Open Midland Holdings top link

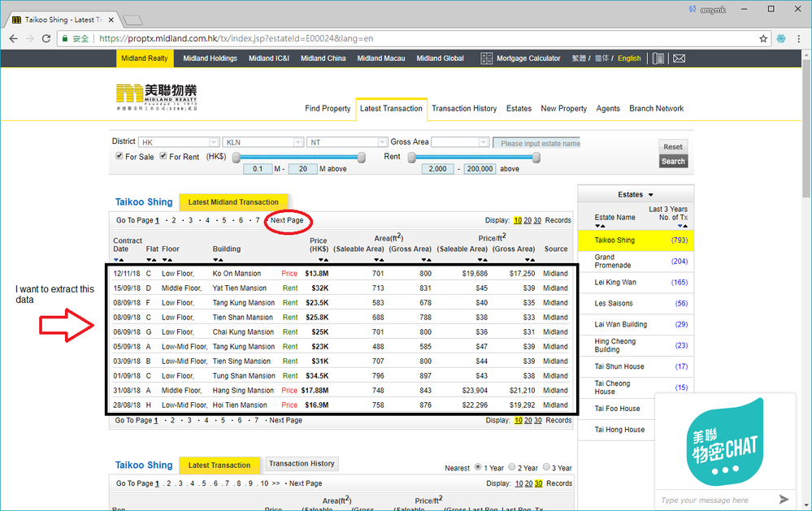[210, 58]
